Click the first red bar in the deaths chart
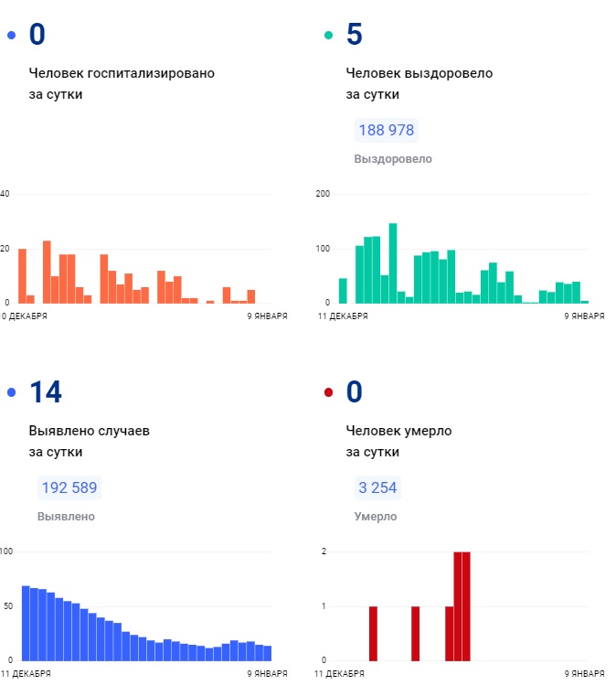The height and width of the screenshot is (696, 616). tap(373, 633)
